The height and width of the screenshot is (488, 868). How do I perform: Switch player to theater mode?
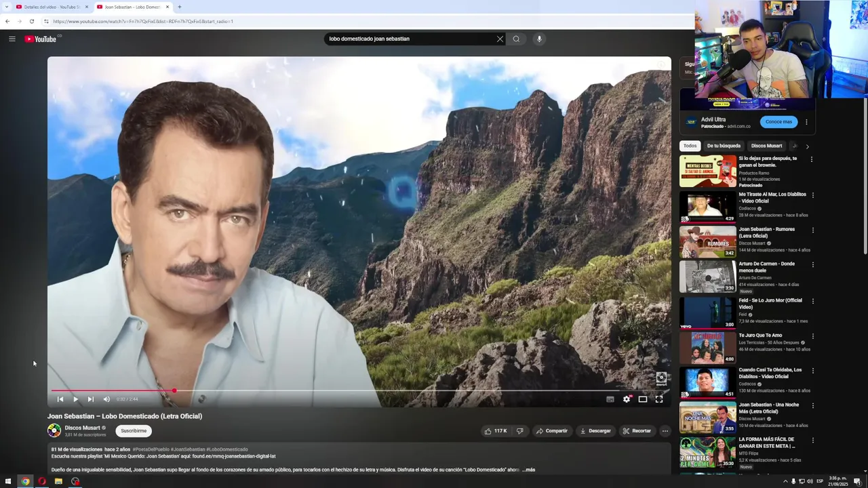click(x=643, y=399)
